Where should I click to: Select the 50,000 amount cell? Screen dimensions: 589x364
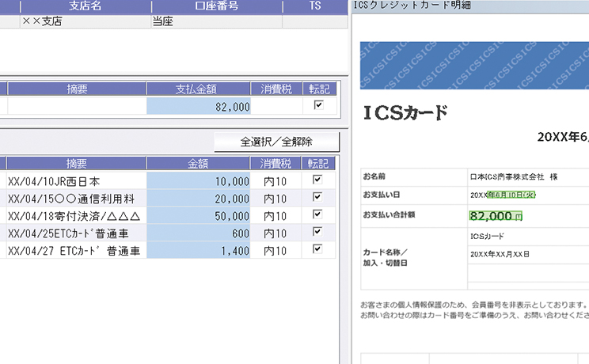click(198, 215)
